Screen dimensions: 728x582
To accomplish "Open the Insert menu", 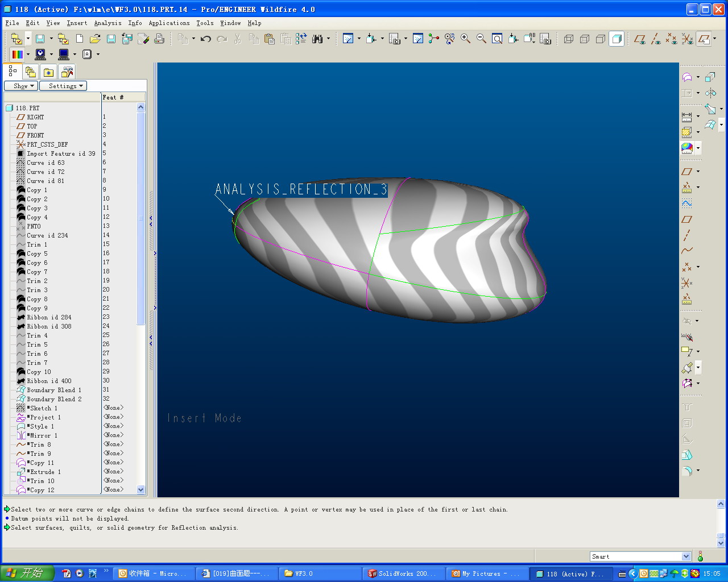I will 77,23.
